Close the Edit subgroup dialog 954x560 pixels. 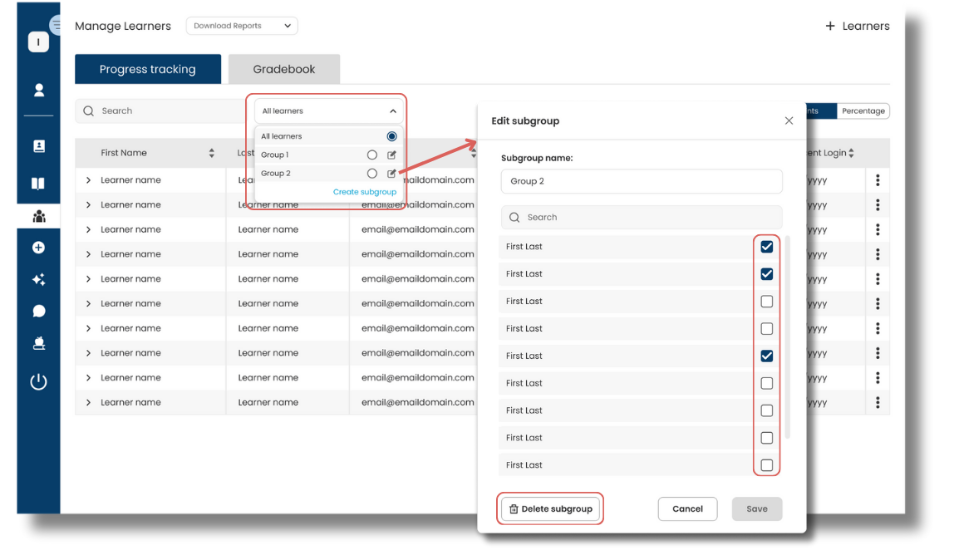click(789, 121)
